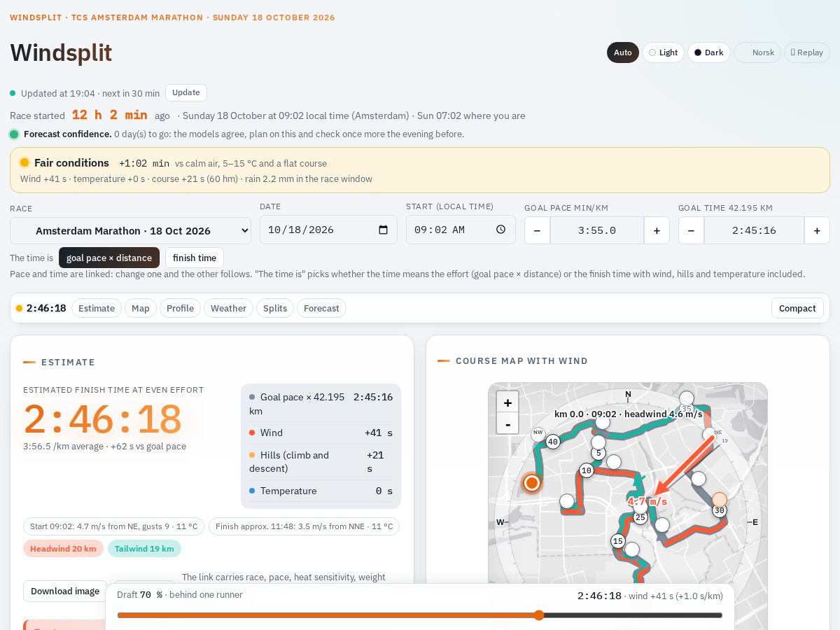
Task: Zoom out on the course map
Action: [507, 423]
